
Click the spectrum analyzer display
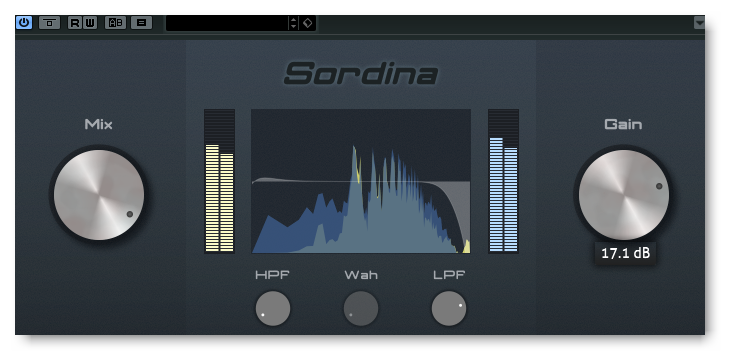click(x=361, y=181)
